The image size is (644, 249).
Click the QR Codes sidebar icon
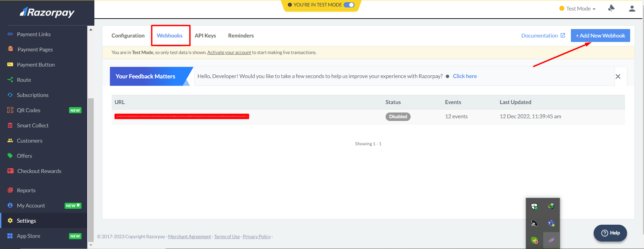click(x=10, y=110)
